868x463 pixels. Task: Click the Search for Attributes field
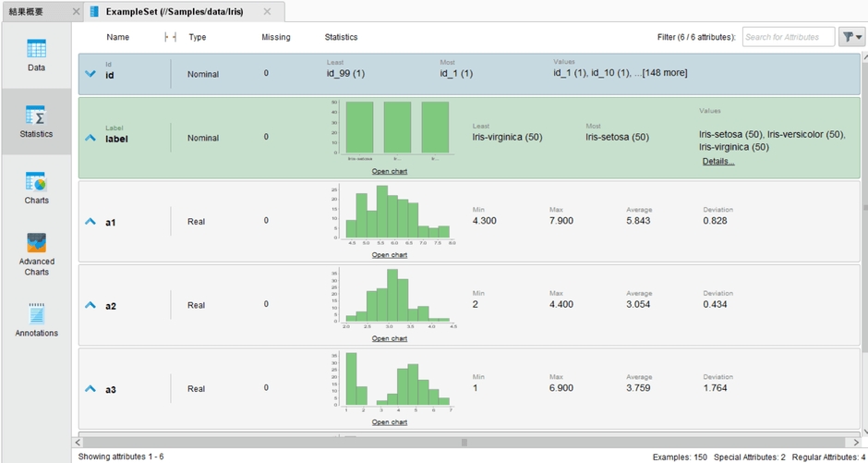(x=787, y=37)
